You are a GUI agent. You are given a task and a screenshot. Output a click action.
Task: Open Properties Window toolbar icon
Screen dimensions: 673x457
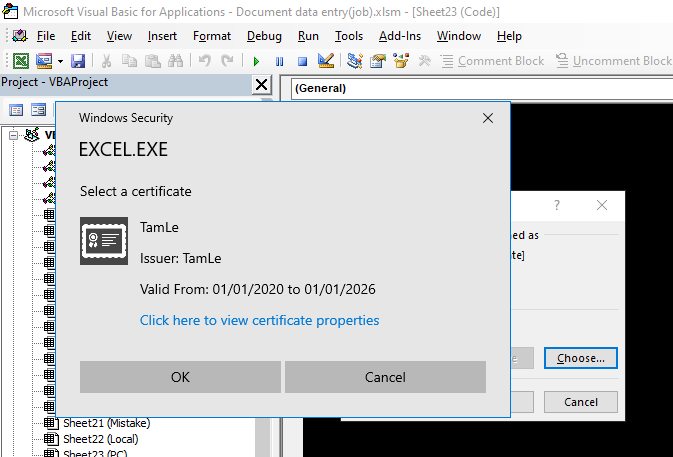[378, 61]
